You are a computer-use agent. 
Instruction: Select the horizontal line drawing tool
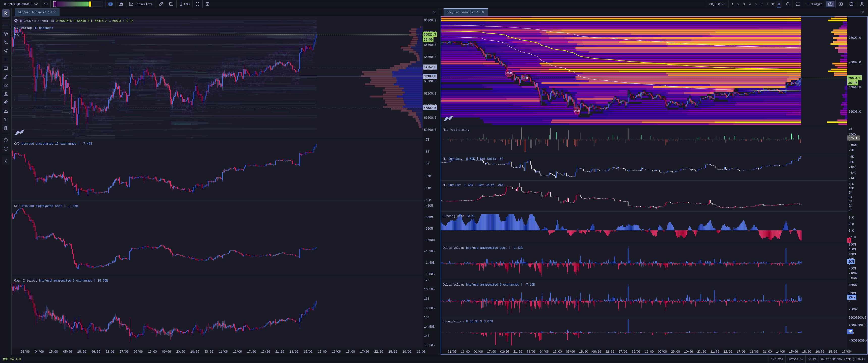(x=6, y=25)
